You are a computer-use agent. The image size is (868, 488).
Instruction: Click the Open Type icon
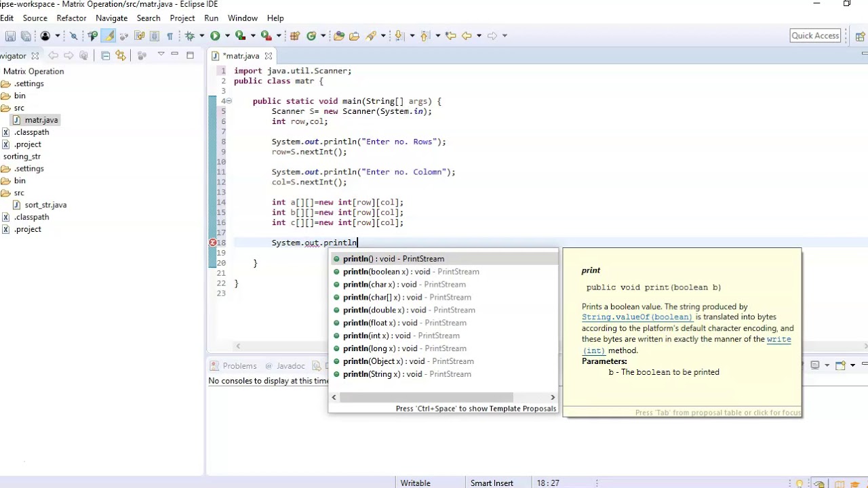pos(338,36)
